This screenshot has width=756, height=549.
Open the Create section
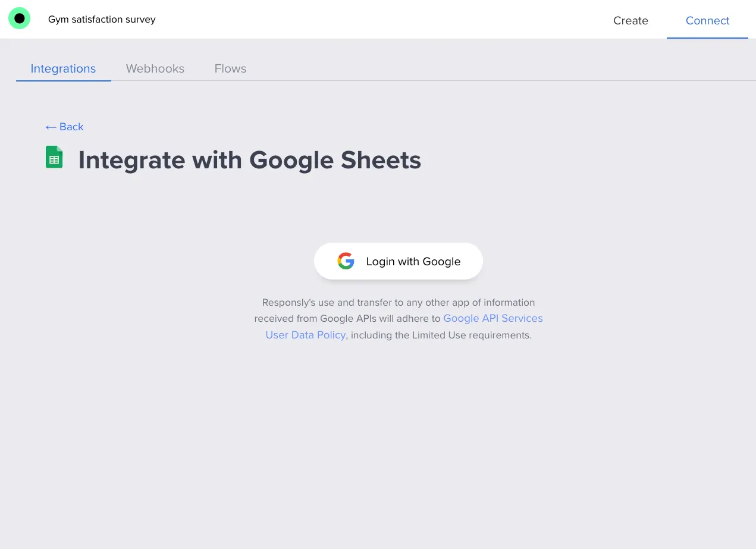[630, 21]
